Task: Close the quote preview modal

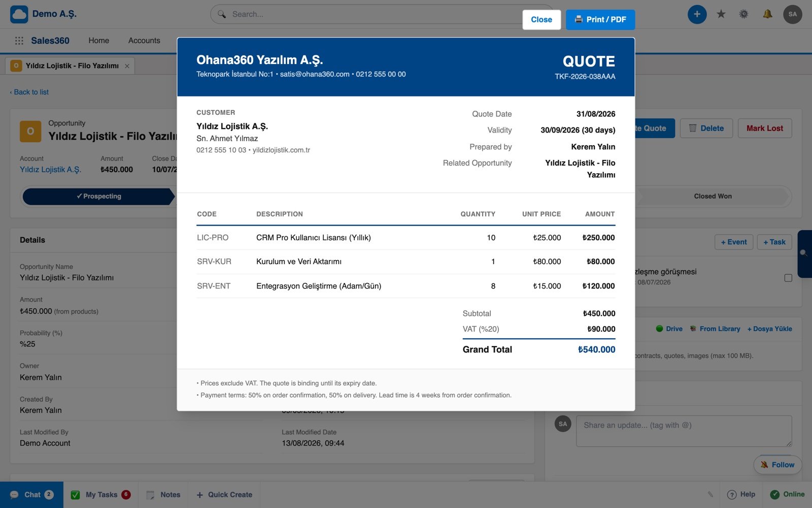Action: pos(542,20)
